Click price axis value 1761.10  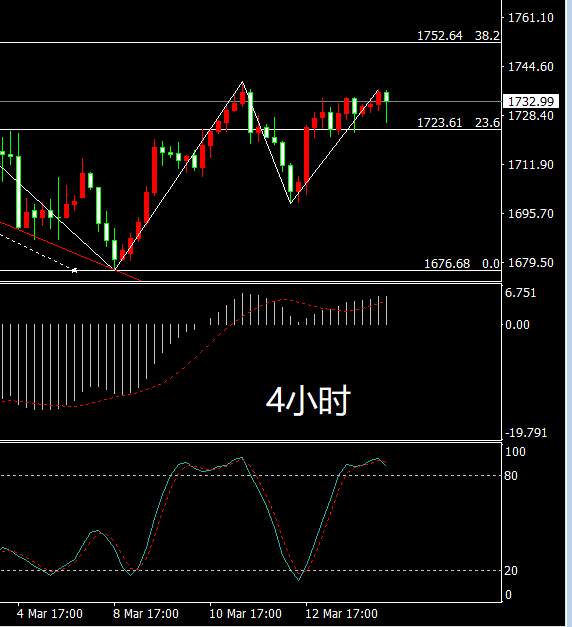click(530, 18)
